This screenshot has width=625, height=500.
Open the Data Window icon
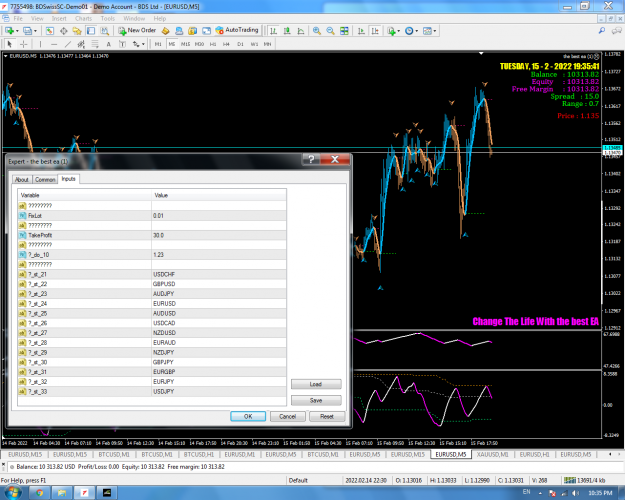click(63, 31)
